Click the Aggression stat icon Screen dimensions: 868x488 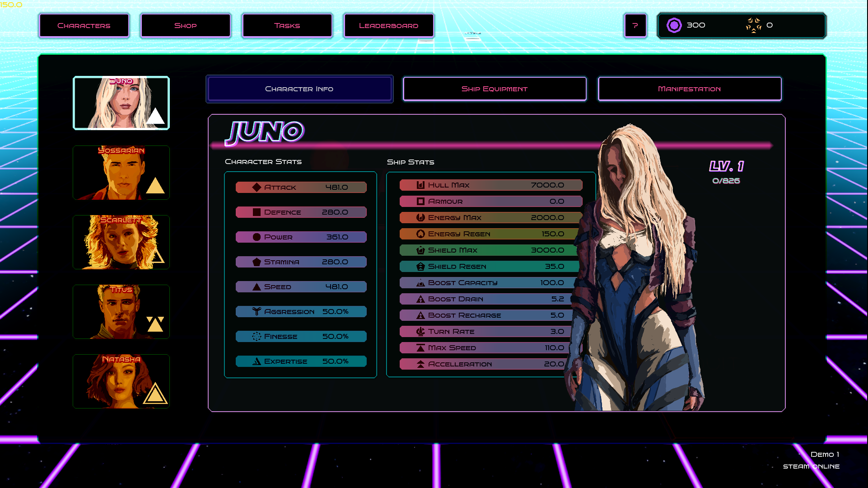[x=257, y=311]
